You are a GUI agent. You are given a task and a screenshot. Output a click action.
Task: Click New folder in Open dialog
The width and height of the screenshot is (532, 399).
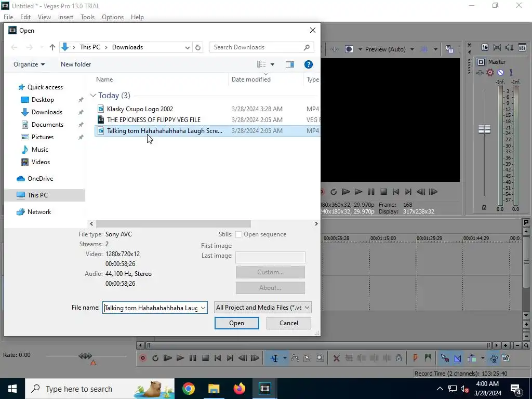tap(76, 64)
